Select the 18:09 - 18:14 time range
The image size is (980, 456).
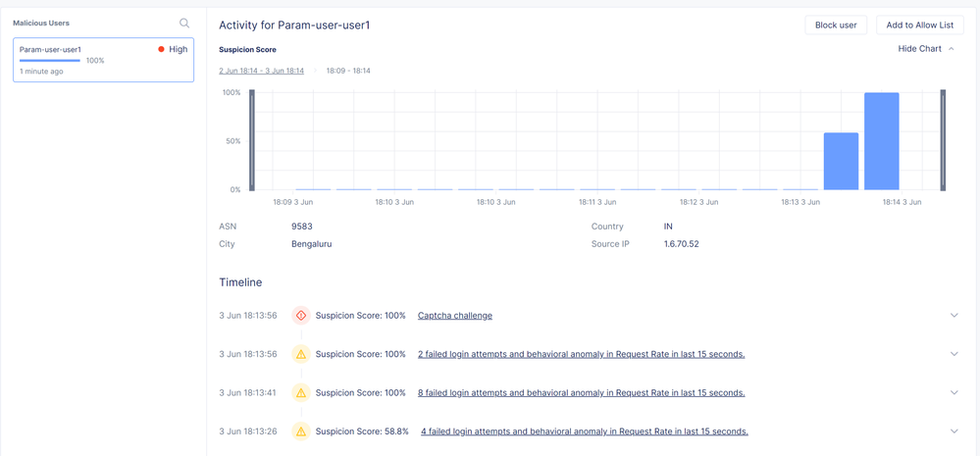[x=348, y=71]
